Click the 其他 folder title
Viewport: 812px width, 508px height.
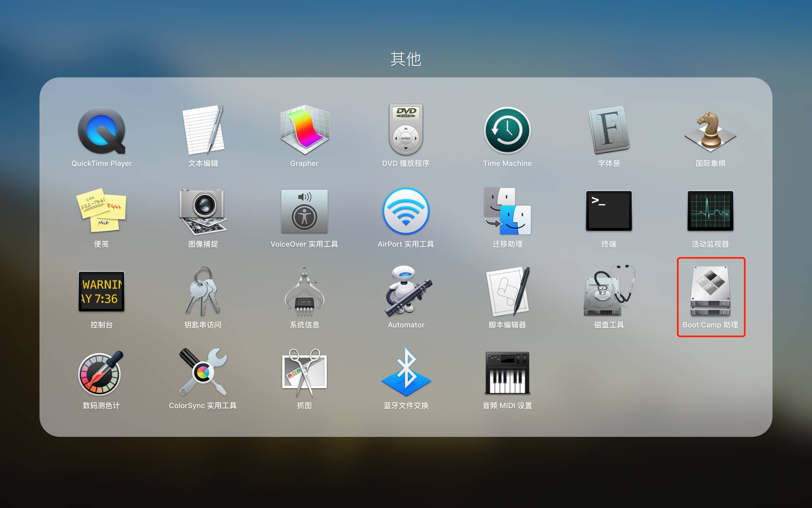[406, 59]
